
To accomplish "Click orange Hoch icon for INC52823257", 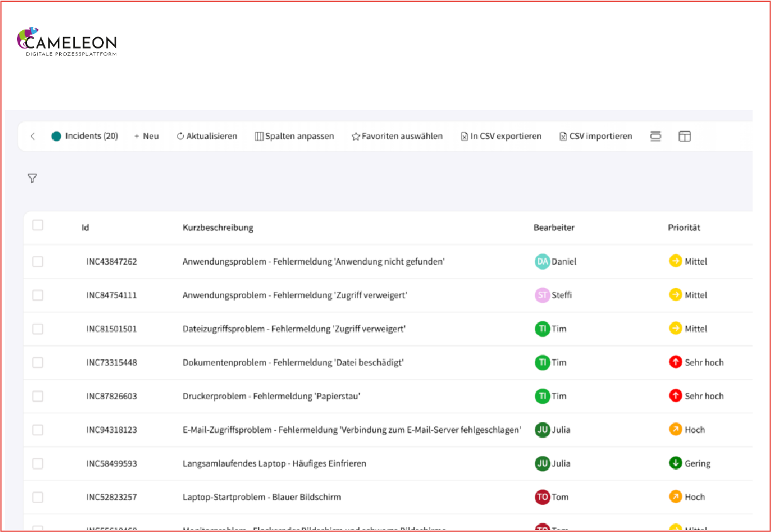I will tap(675, 497).
